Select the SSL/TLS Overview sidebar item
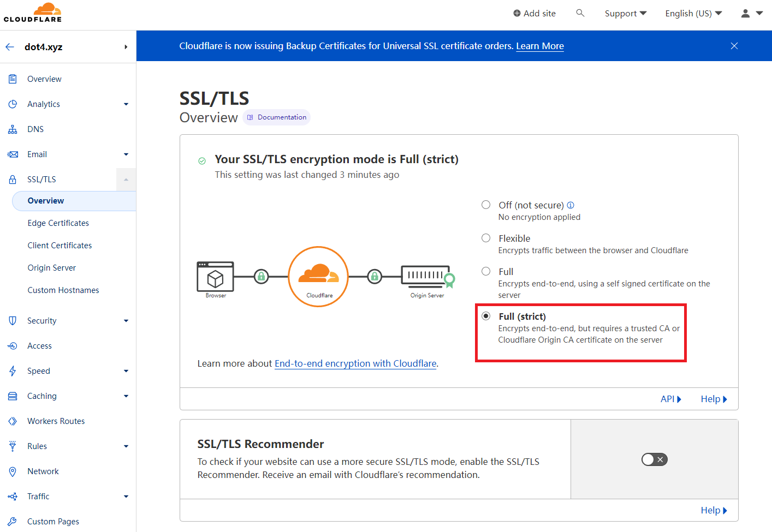The image size is (772, 532). 74,201
